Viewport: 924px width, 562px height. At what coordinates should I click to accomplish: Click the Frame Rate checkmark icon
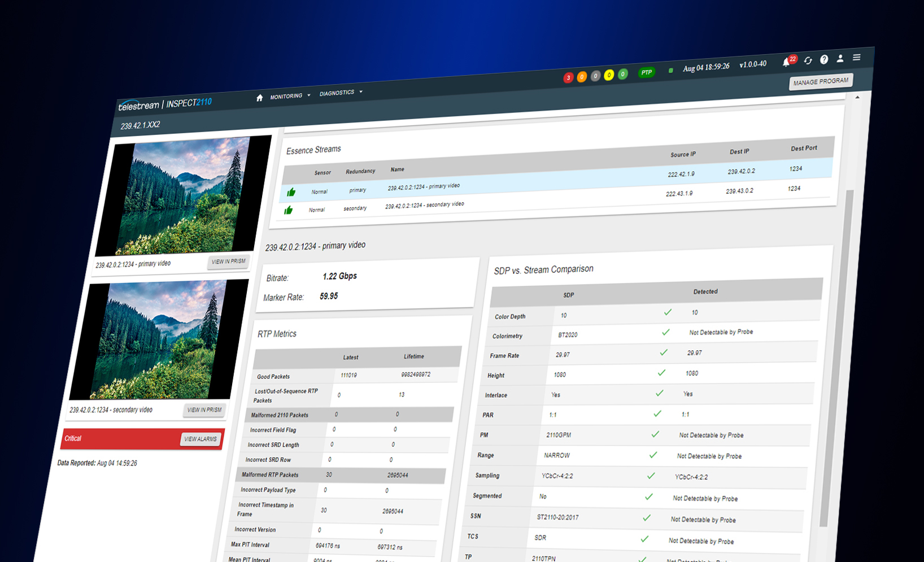664,352
